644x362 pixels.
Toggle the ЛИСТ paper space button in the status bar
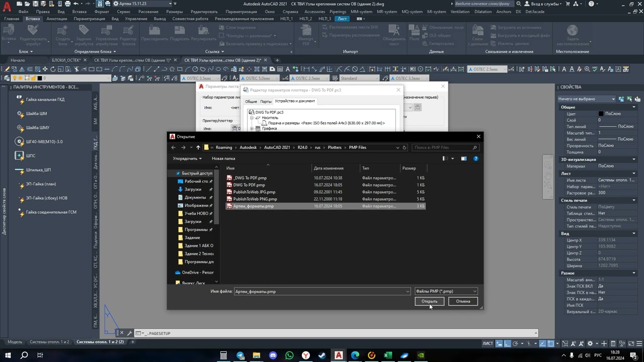[x=488, y=343]
